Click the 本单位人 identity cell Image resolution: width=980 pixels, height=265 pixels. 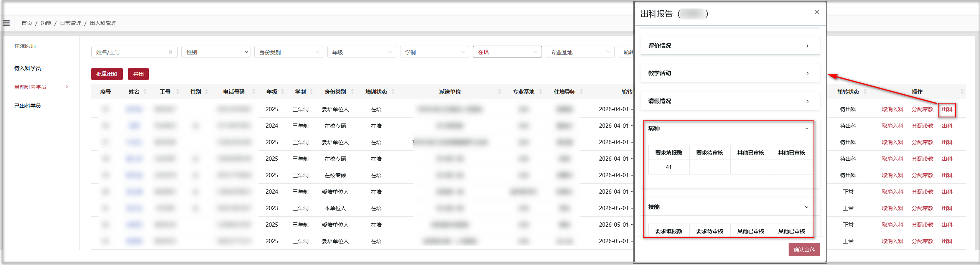[x=335, y=208]
